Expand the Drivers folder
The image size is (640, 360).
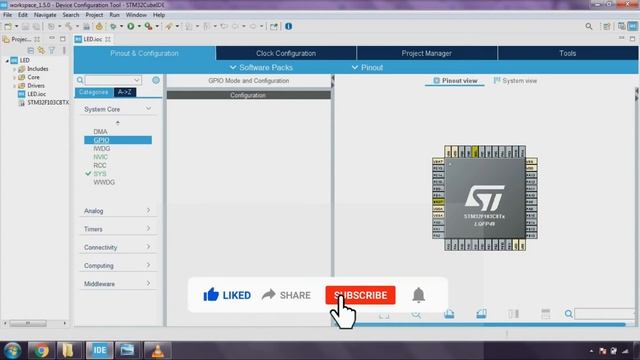[15, 86]
